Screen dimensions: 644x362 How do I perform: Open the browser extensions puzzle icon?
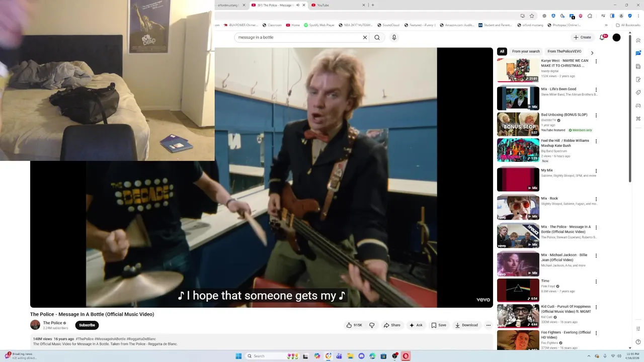point(590,16)
